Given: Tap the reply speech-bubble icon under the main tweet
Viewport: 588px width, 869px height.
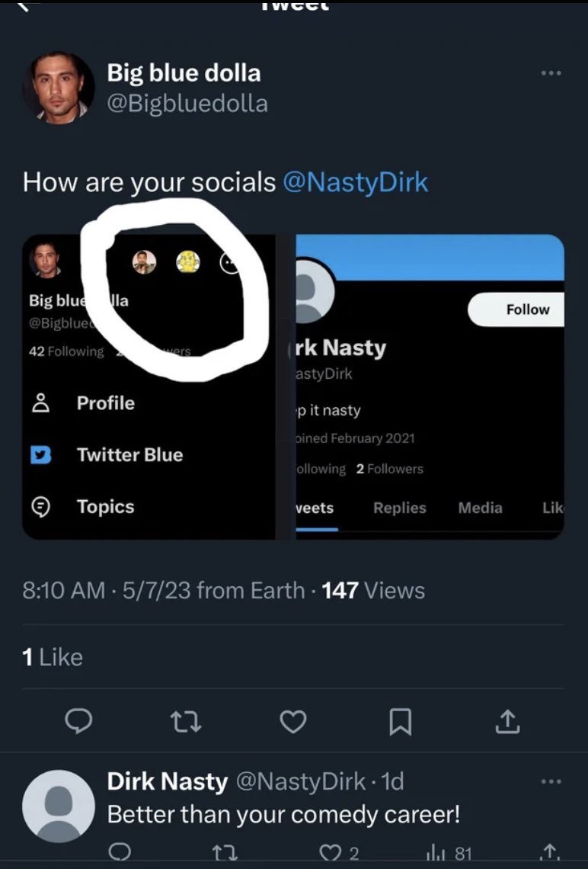Looking at the screenshot, I should pos(78,721).
